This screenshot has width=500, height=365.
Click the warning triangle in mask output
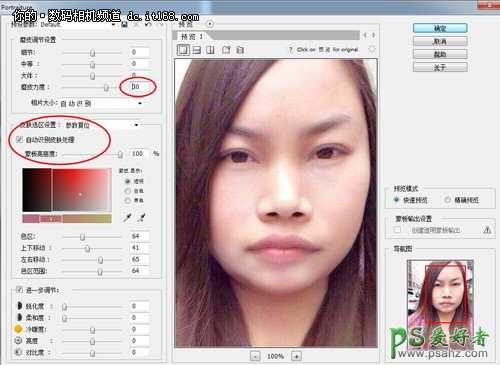(x=487, y=230)
